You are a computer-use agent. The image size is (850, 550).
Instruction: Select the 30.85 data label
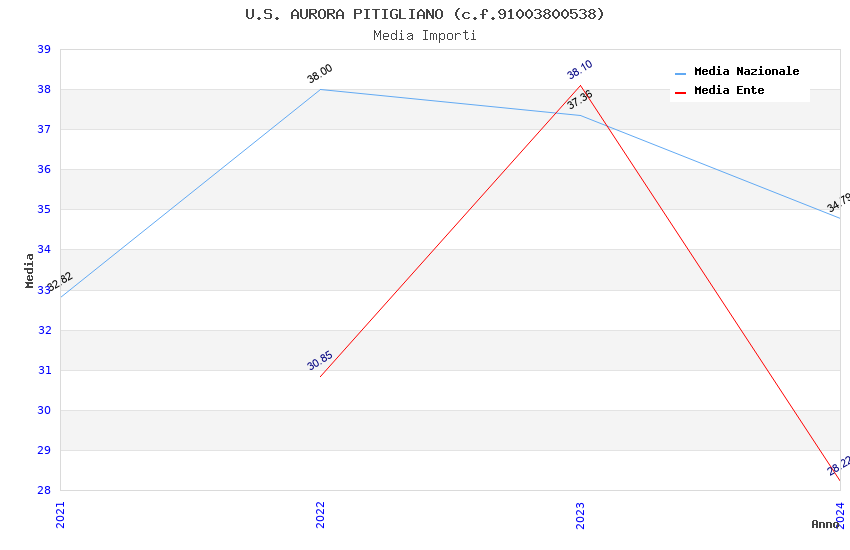click(x=320, y=361)
